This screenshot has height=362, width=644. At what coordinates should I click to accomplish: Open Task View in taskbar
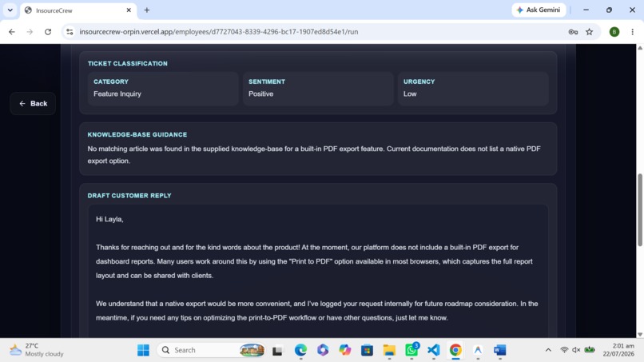(277, 350)
